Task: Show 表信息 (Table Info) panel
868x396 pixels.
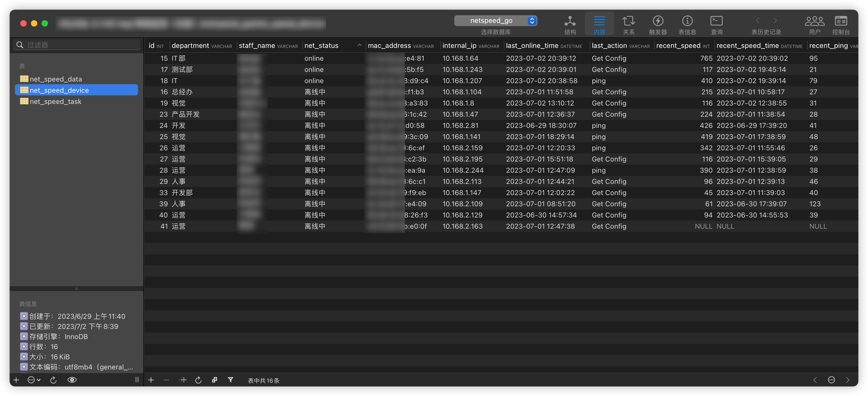Action: pyautogui.click(x=687, y=24)
